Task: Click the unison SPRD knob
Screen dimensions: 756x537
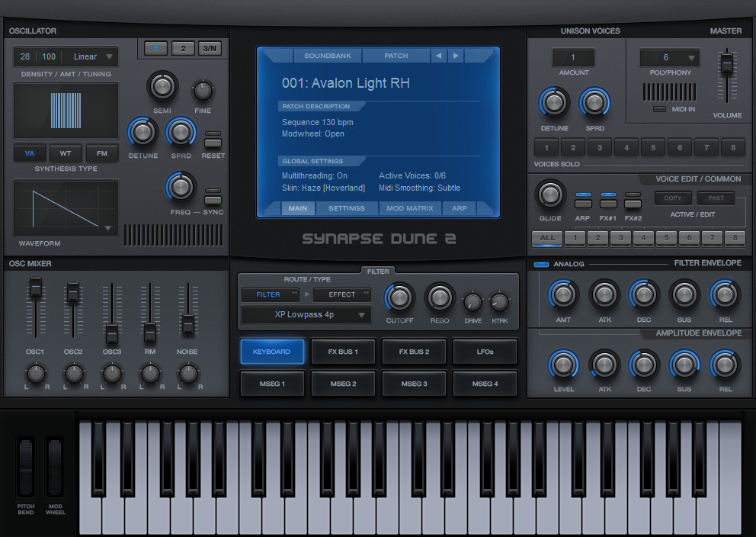Action: [x=595, y=102]
